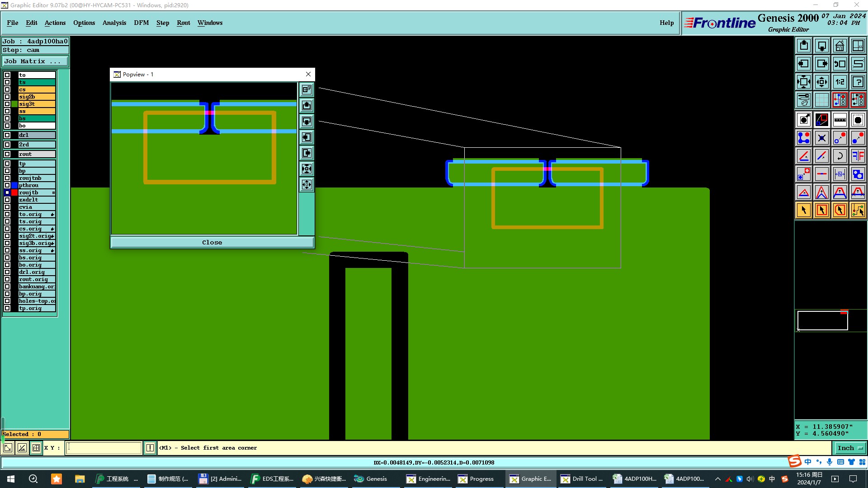Click the X Y coordinate input field
This screenshot has width=868, height=488.
point(104,448)
